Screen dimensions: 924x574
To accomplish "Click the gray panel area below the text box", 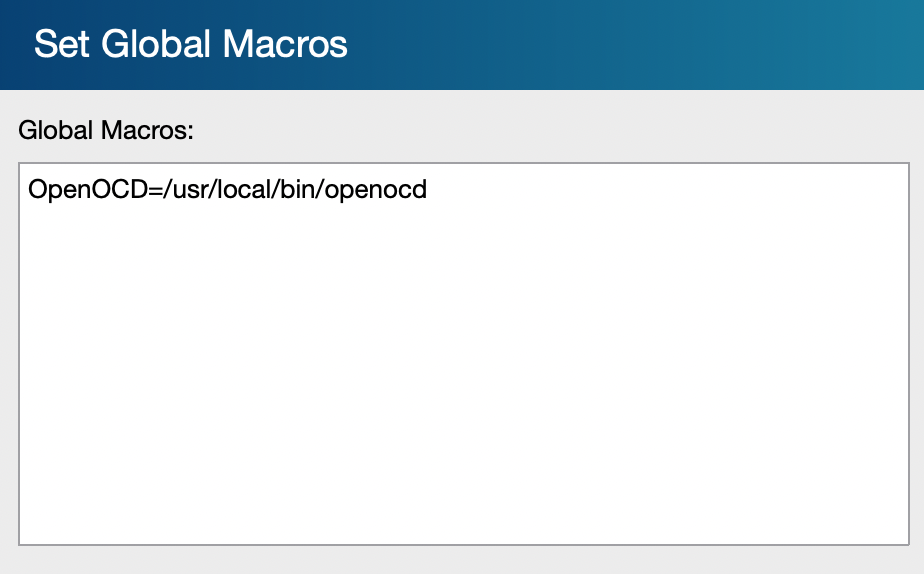I will (462, 560).
